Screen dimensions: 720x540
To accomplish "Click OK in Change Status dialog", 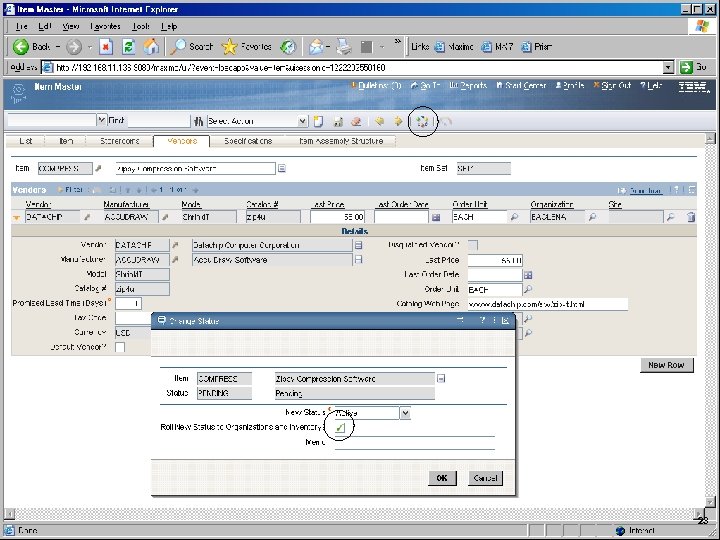I will point(442,478).
